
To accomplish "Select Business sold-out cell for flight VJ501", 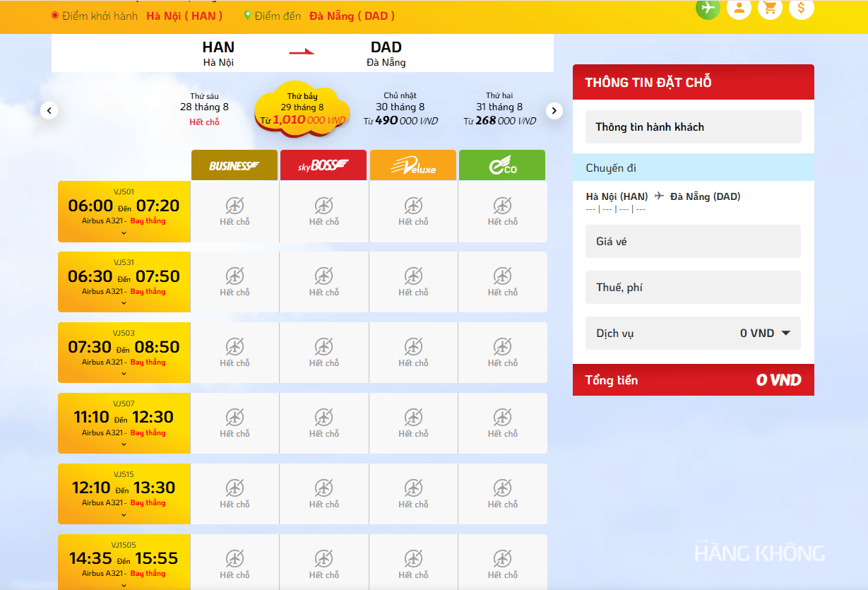I will coord(235,211).
